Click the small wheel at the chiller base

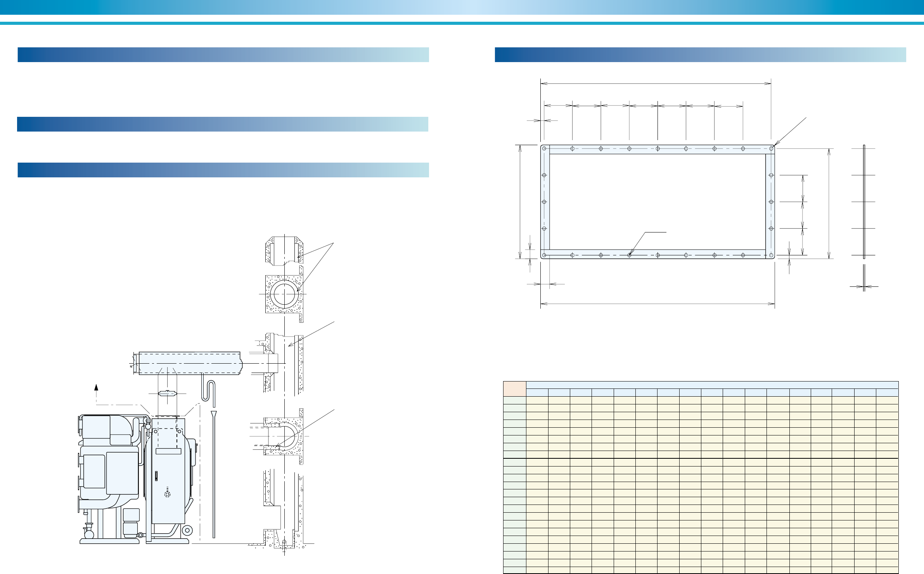[187, 531]
